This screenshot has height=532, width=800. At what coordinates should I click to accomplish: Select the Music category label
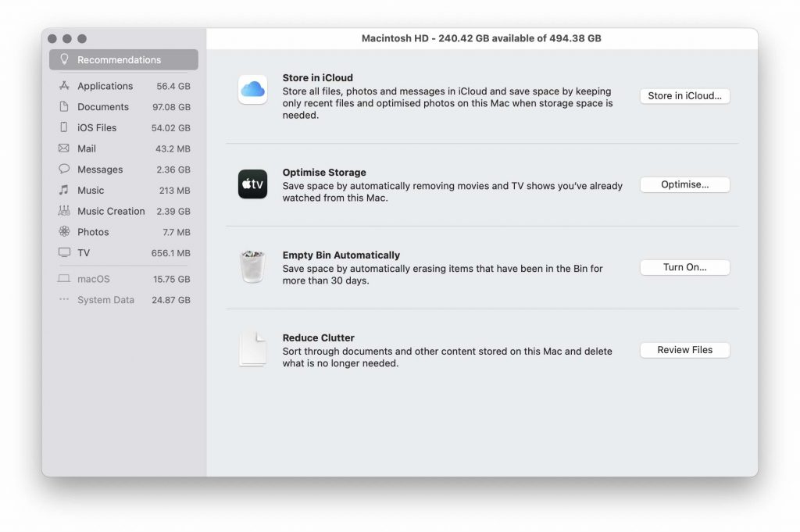tap(91, 191)
